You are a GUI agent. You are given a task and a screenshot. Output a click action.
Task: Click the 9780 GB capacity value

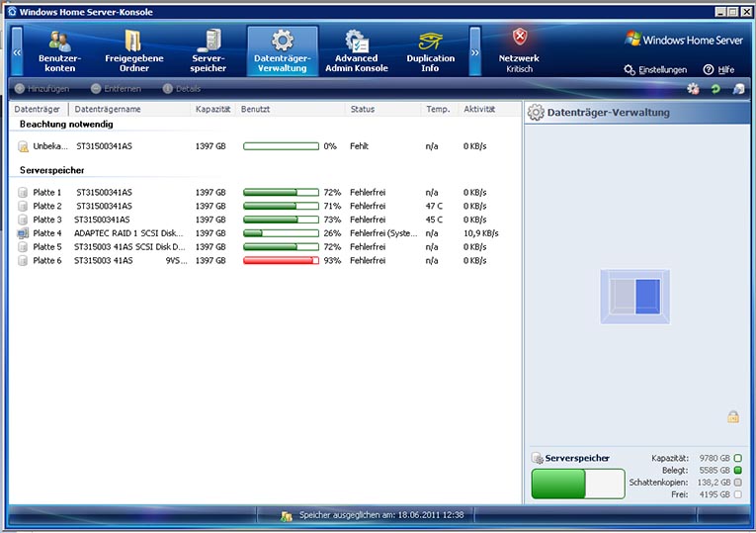coord(714,458)
